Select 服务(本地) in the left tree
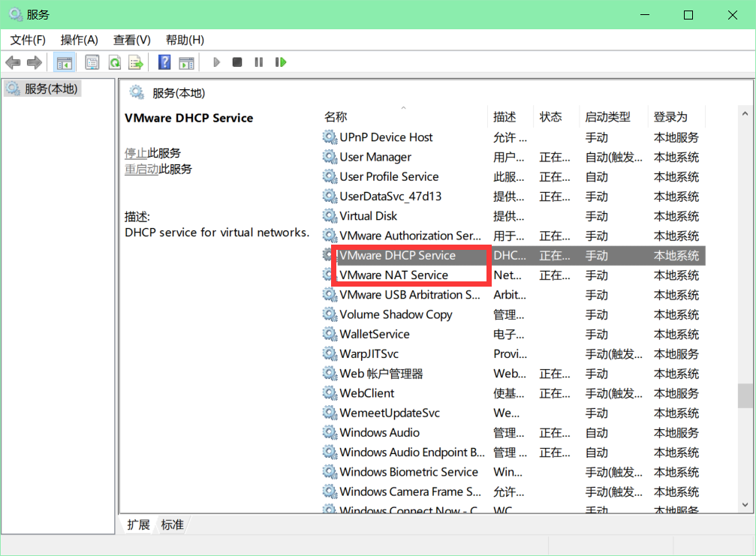The height and width of the screenshot is (556, 756). [x=50, y=89]
